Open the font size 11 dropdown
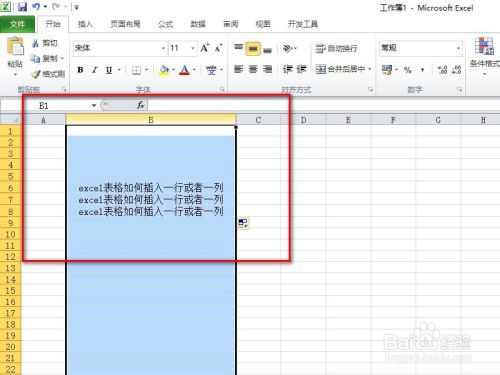 [193, 48]
